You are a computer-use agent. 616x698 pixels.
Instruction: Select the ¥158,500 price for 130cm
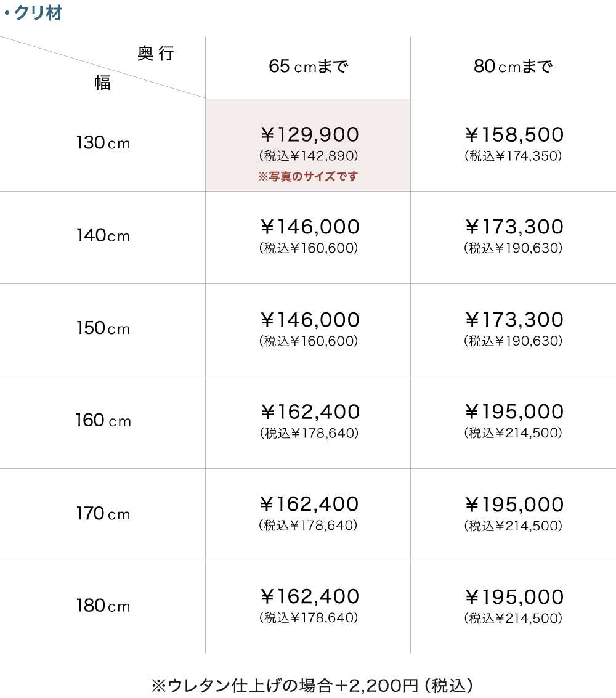pos(513,136)
